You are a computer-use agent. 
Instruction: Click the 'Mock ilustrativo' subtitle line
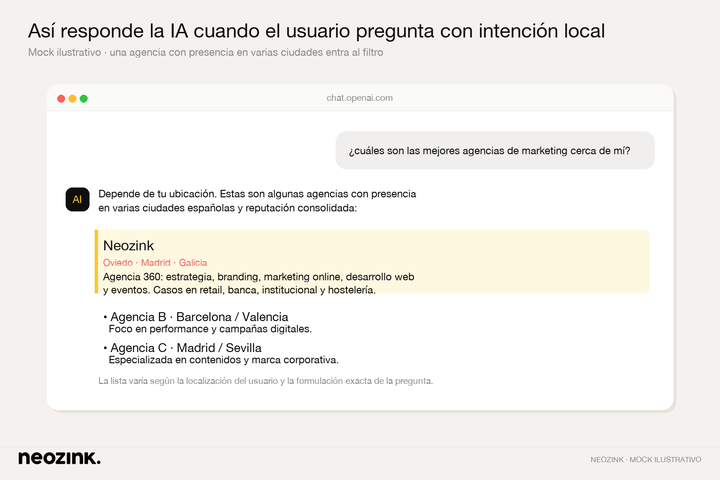tap(206, 52)
